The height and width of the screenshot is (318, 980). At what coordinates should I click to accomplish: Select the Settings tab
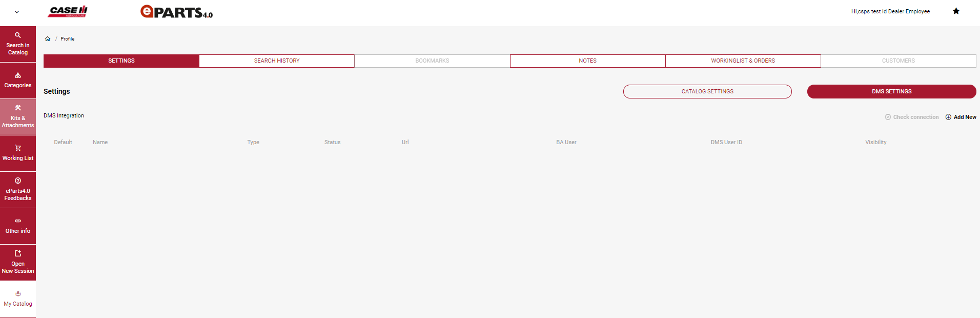(121, 61)
